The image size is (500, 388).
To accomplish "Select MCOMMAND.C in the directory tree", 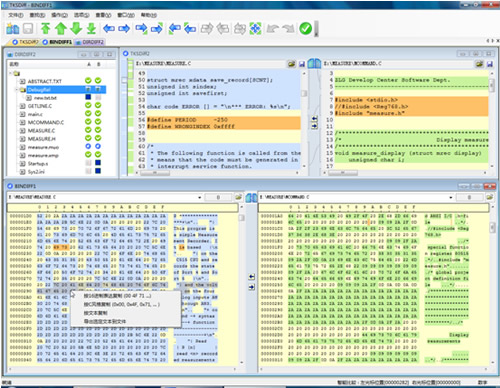I will (46, 122).
